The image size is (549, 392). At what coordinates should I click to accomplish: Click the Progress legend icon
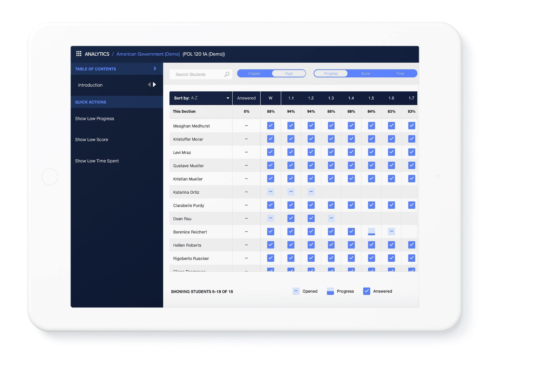[330, 291]
